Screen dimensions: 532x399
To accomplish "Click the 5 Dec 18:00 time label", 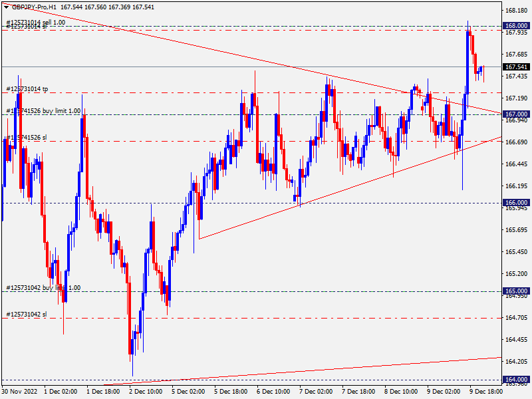I will 231,391.
